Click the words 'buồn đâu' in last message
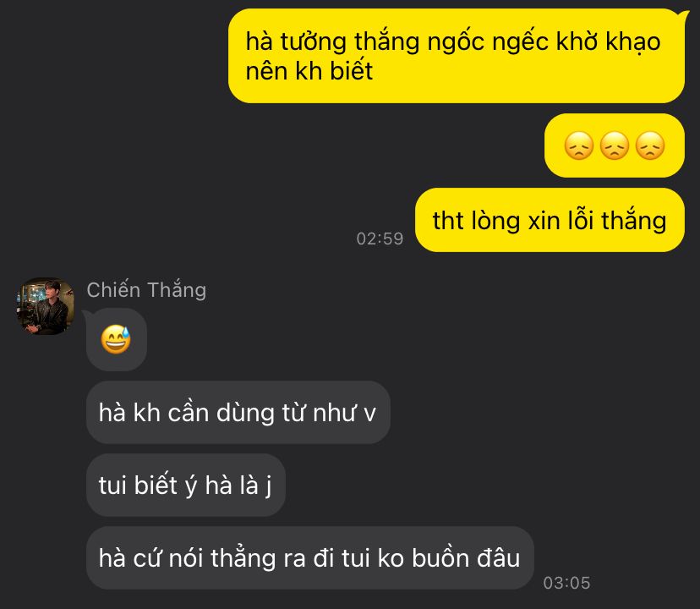Screen dimensions: 700x609 [x=466, y=558]
